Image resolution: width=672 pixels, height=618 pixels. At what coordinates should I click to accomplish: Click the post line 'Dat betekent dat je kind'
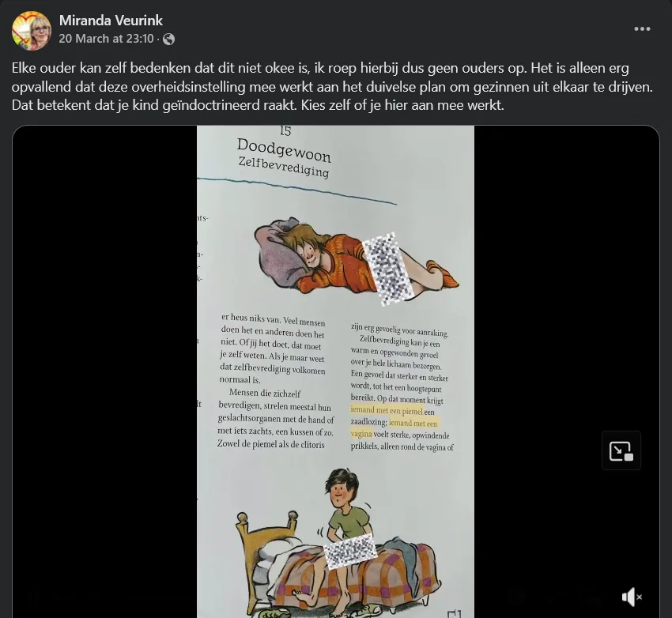click(258, 105)
